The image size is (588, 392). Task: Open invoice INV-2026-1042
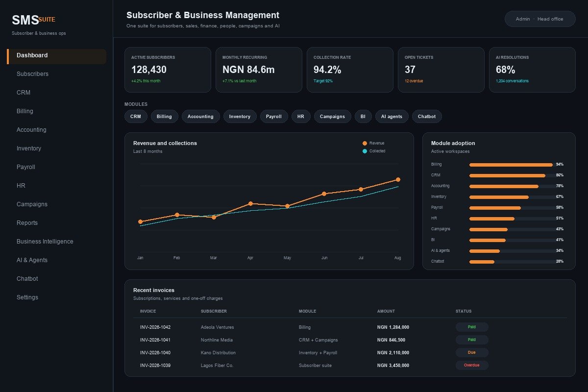pos(155,327)
